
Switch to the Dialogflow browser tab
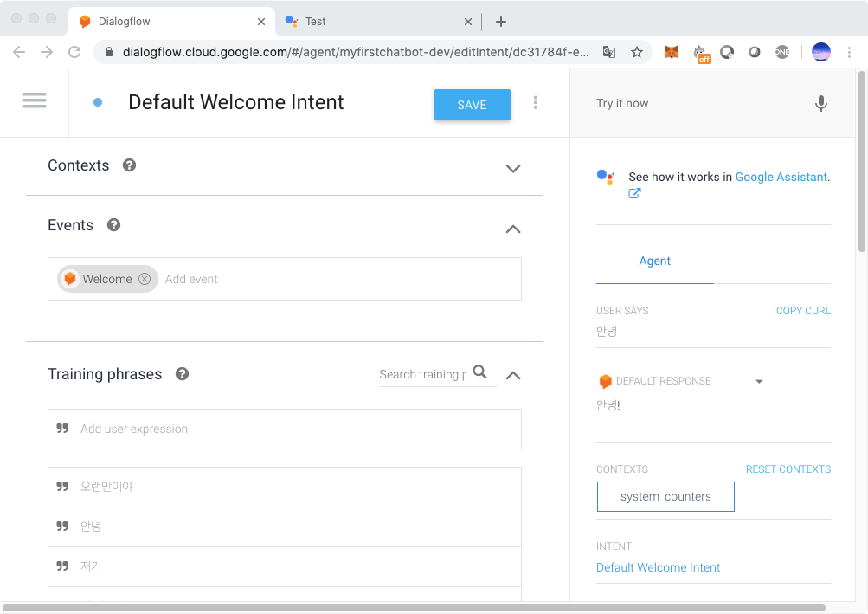171,22
